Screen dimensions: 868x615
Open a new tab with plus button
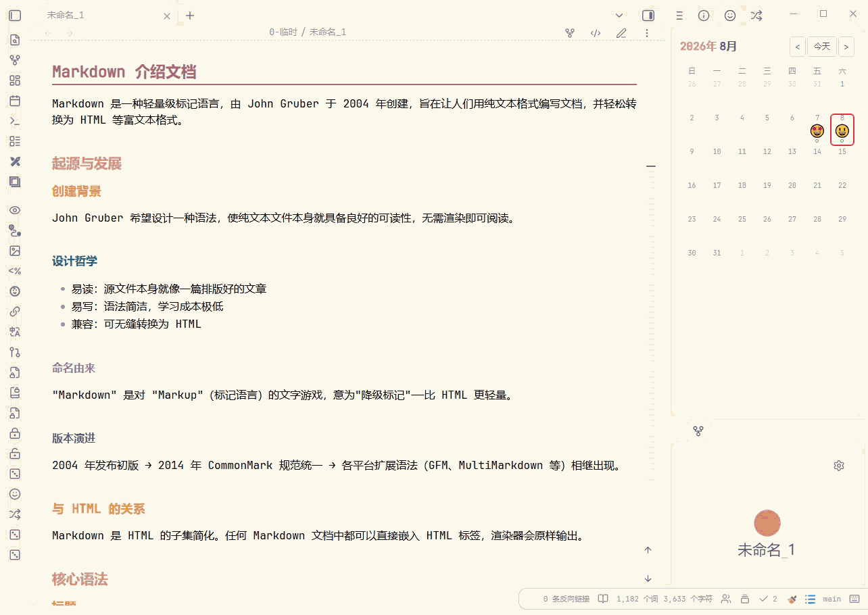click(x=190, y=16)
